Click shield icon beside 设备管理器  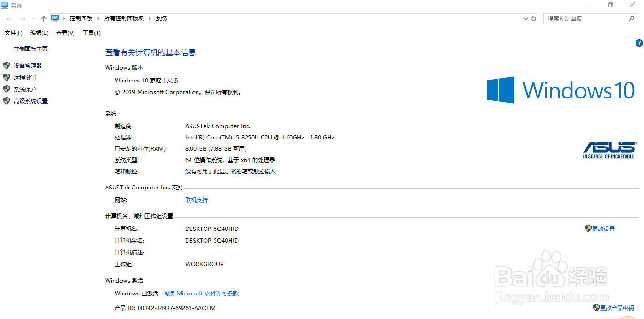[x=7, y=65]
